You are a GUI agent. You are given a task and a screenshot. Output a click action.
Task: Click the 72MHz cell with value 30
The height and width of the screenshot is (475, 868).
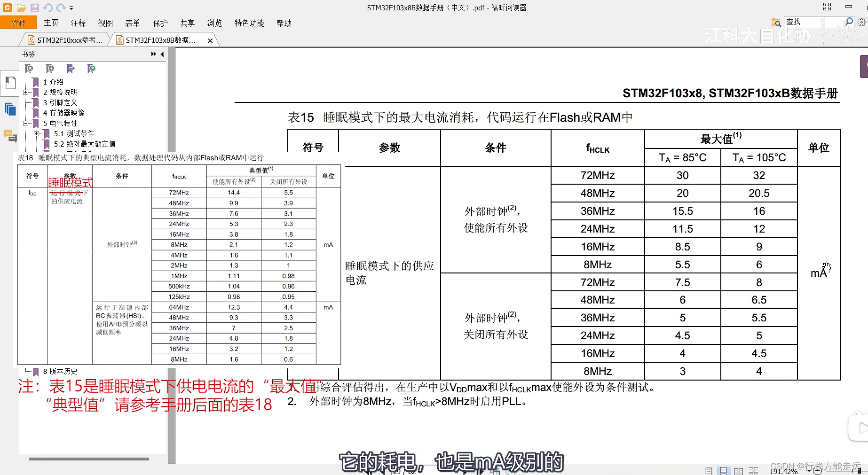[x=682, y=175]
